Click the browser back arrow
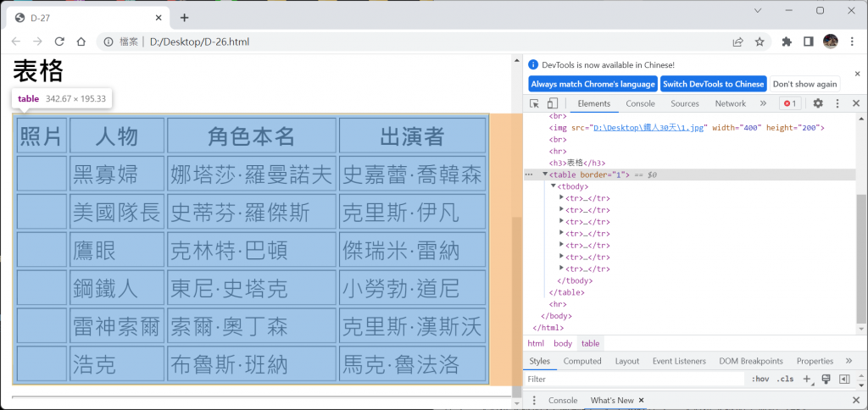Screen dimensions: 868x410 16,42
